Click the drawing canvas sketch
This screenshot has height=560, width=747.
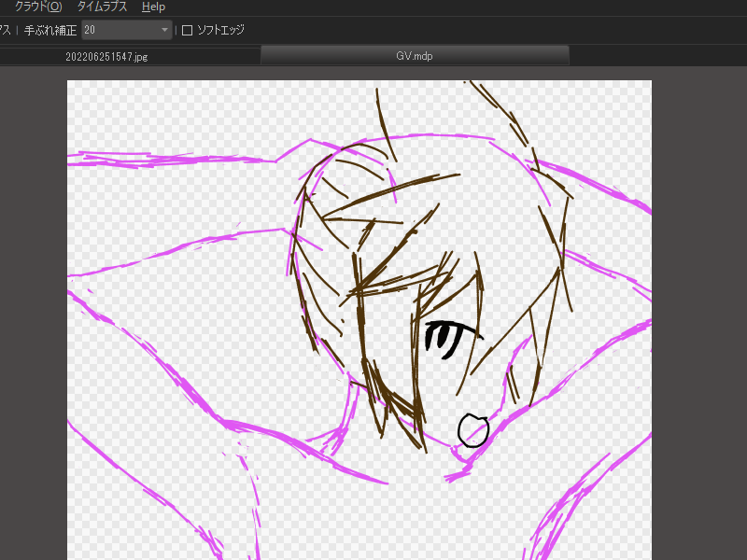(x=359, y=320)
